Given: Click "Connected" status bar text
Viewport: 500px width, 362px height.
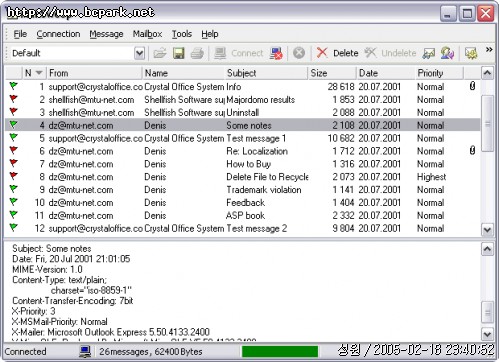Looking at the screenshot, I should pos(25,352).
